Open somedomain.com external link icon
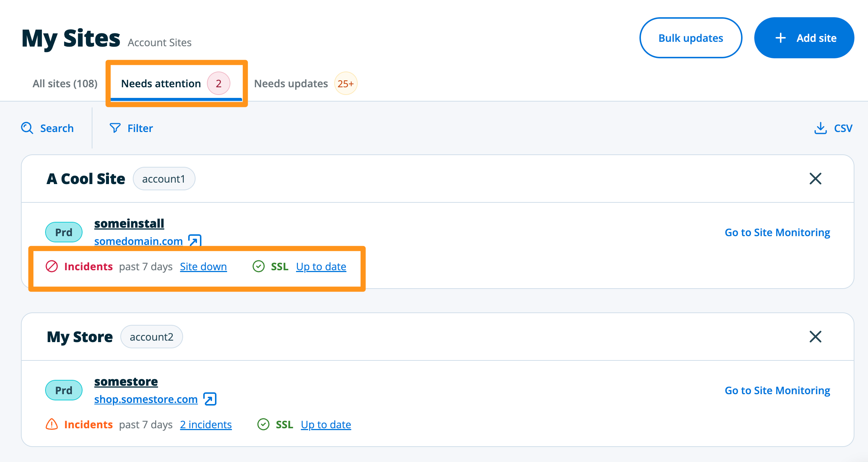 click(x=194, y=241)
